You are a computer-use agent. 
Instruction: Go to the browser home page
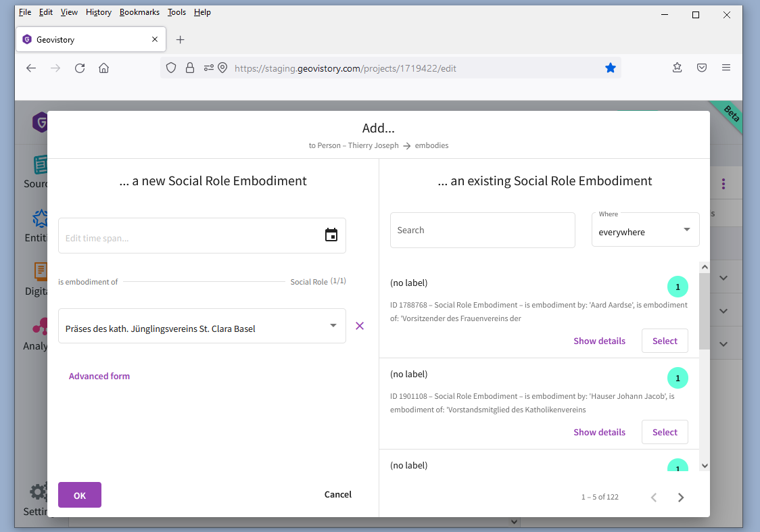103,68
